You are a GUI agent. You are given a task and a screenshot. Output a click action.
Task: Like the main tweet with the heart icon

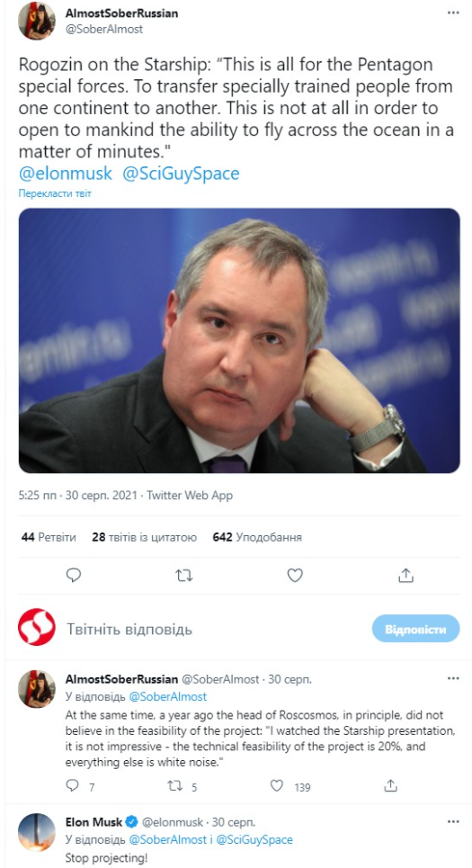point(295,575)
